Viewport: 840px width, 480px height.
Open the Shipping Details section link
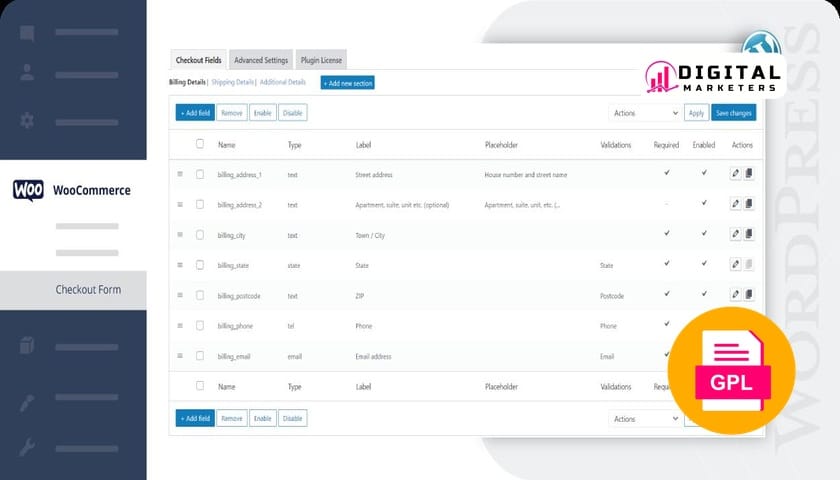click(233, 82)
